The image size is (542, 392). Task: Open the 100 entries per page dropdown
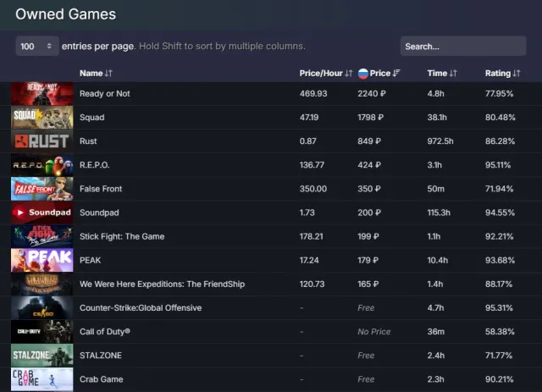[37, 47]
